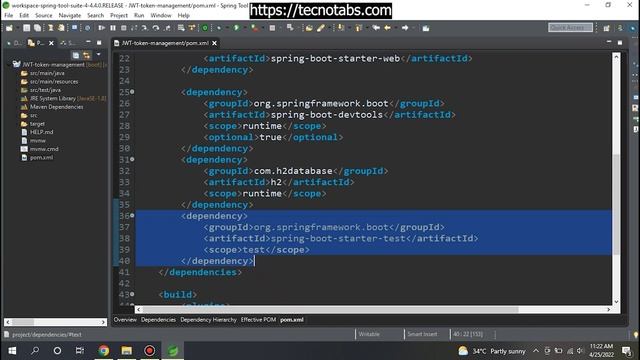640x360 pixels.
Task: Click the Save toolbar icon
Action: (x=27, y=28)
